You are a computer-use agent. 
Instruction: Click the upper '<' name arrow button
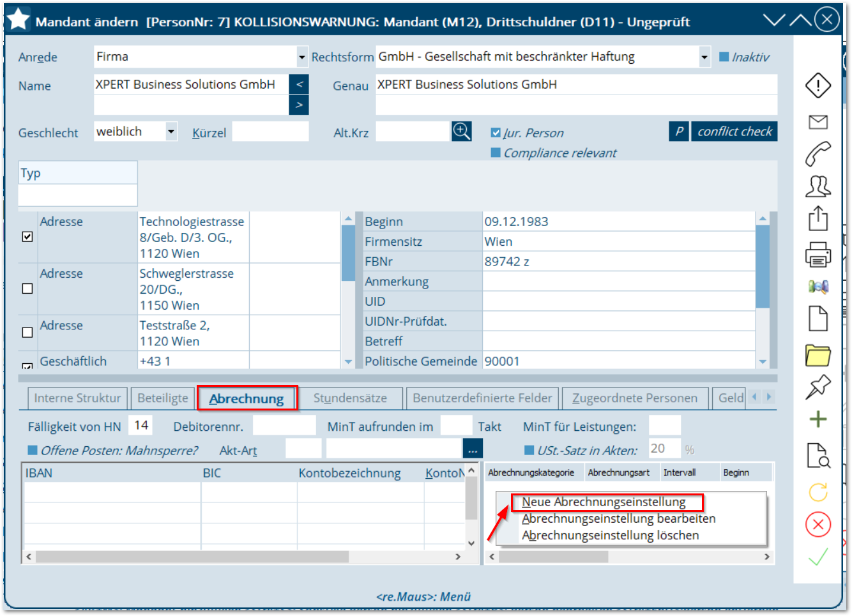[299, 84]
